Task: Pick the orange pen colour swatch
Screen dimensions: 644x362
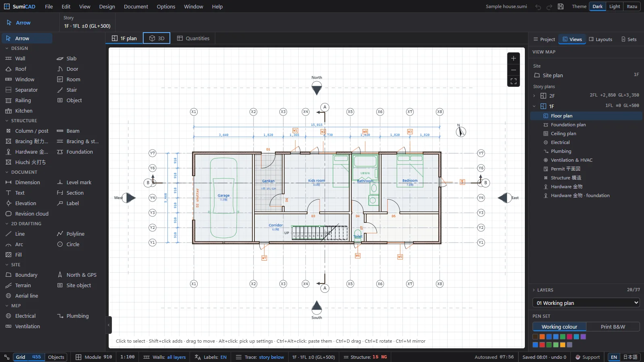Action: point(542,337)
